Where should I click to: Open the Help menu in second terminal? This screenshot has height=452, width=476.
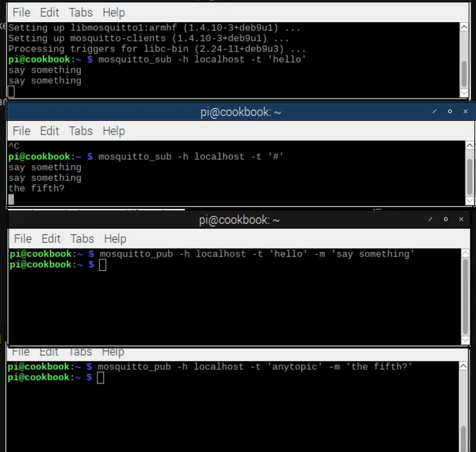tap(113, 130)
